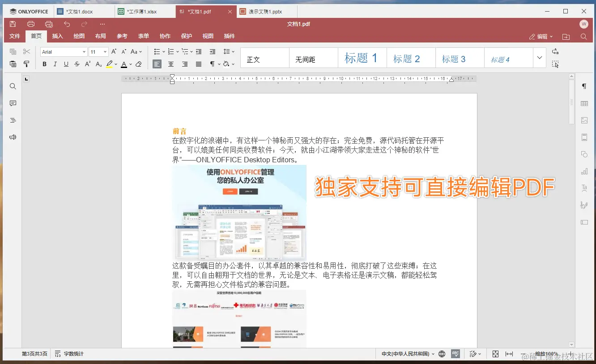This screenshot has height=364, width=596.
Task: Increase paragraph indent
Action: click(213, 52)
